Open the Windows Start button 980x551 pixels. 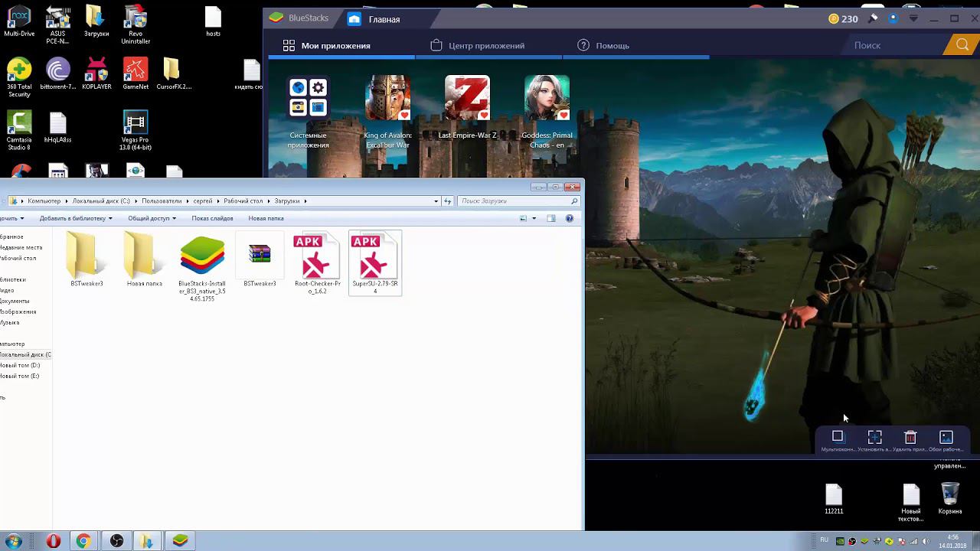click(x=14, y=541)
